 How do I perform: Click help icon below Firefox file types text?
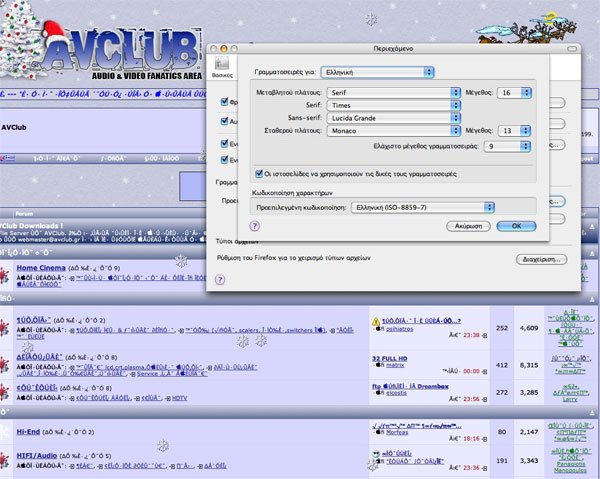220,280
